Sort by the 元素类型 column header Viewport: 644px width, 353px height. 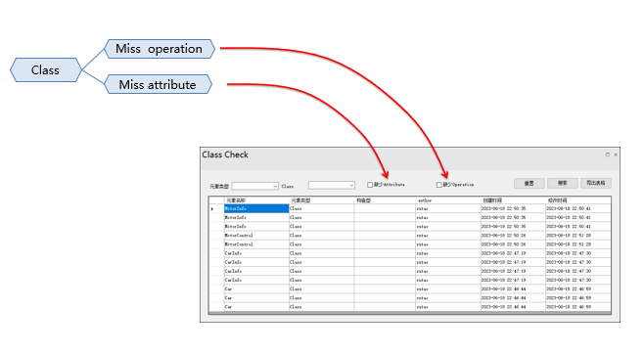tap(322, 200)
